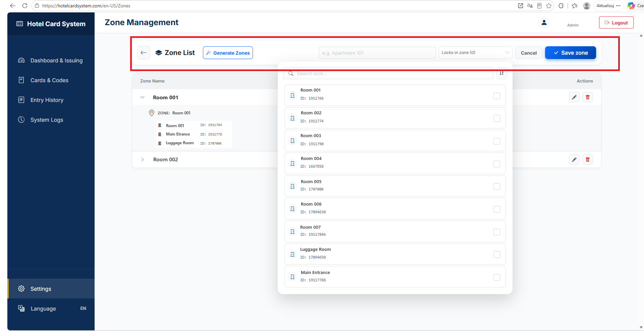
Task: Open System Logs in the sidebar
Action: click(x=51, y=120)
